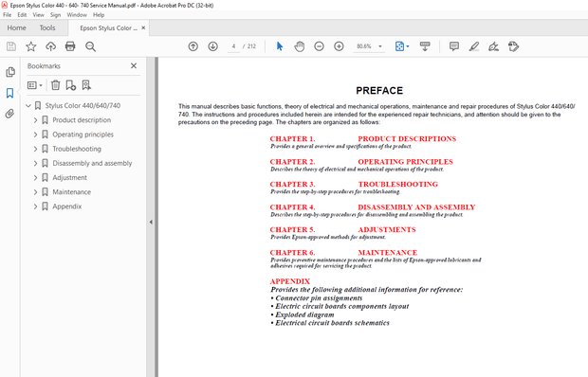Viewport: 588px width, 377px height.
Task: Click the page number input field
Action: click(233, 46)
